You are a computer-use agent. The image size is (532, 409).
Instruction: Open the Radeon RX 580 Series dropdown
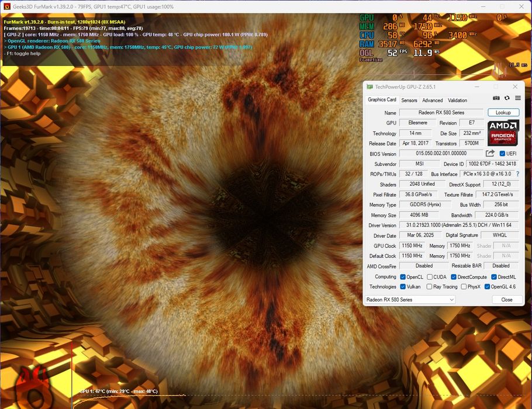pyautogui.click(x=409, y=300)
